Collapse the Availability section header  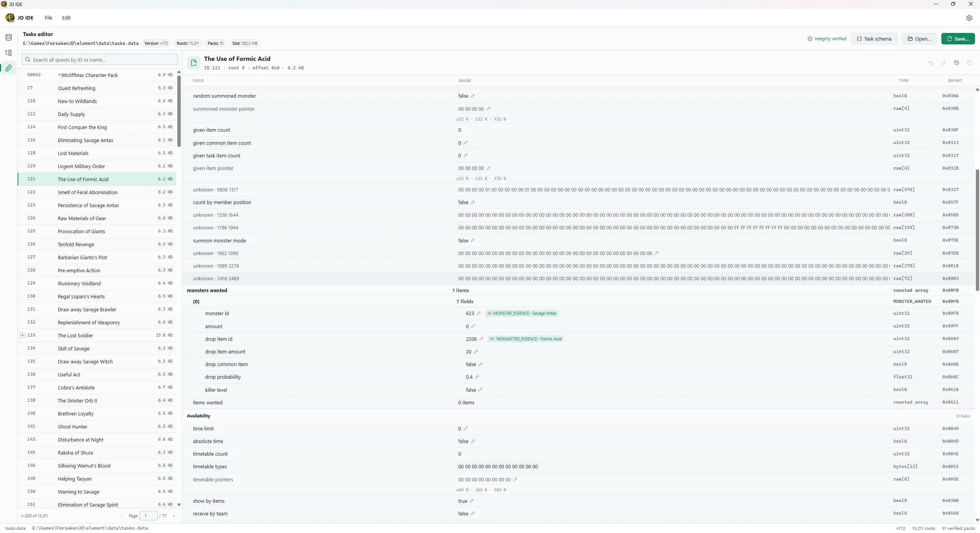578,416
